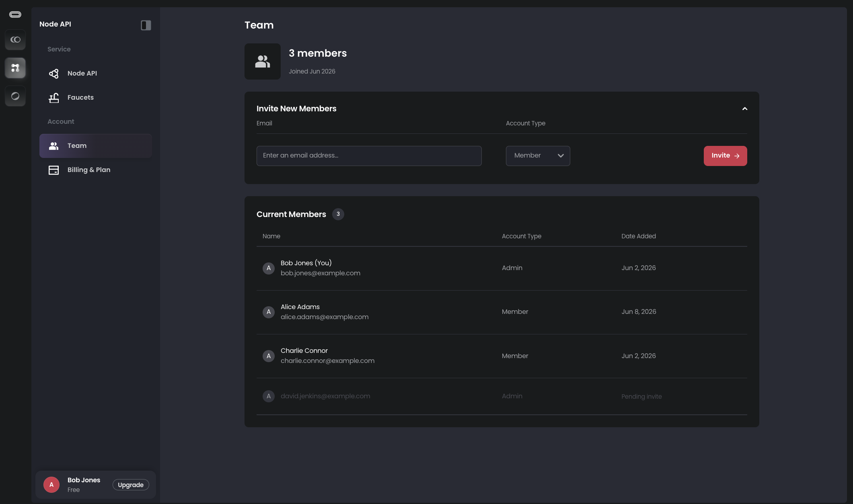This screenshot has height=504, width=853.
Task: Select the highlighted Node API rail icon
Action: pos(15,68)
